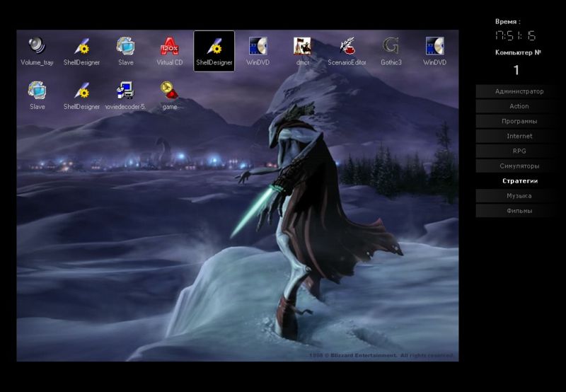Image resolution: width=566 pixels, height=392 pixels.
Task: Select the highlighted Стратегии item
Action: point(519,181)
